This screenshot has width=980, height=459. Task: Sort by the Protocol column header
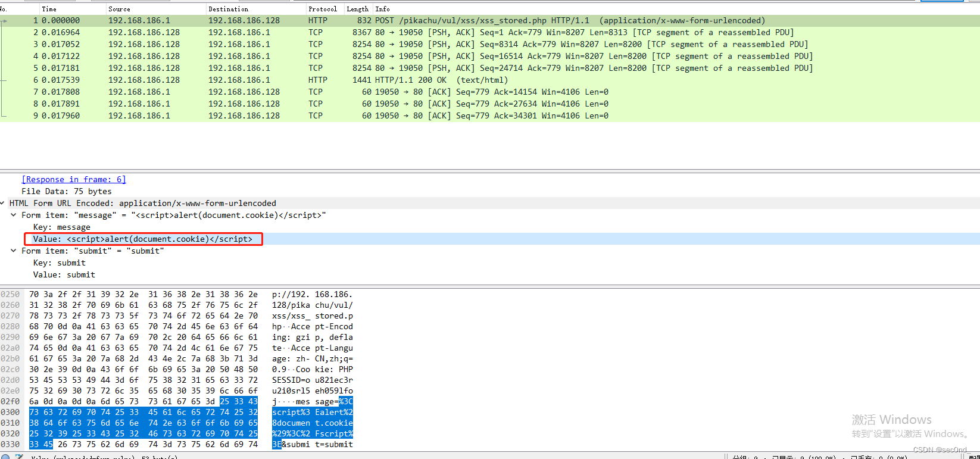[x=323, y=9]
